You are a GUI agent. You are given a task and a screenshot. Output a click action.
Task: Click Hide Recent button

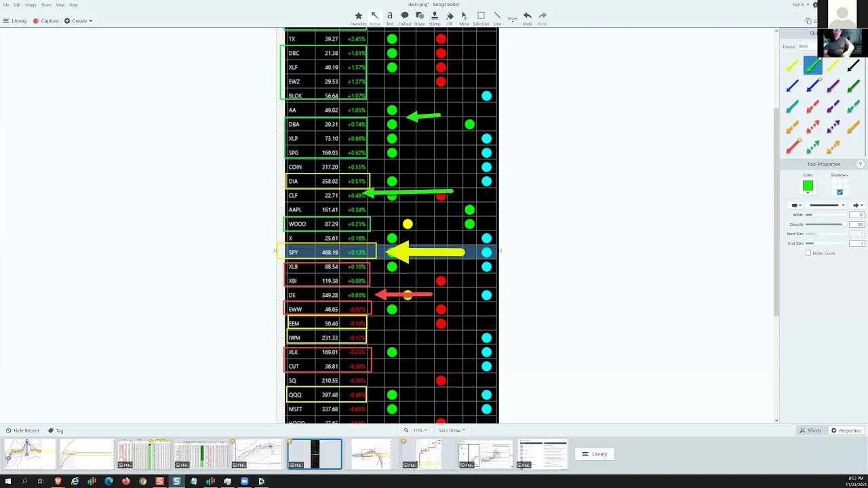22,430
